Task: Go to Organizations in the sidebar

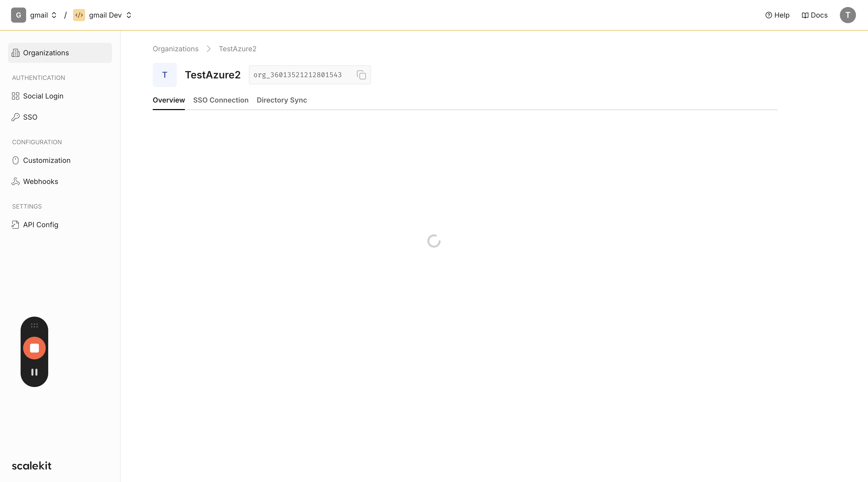Action: coord(60,53)
